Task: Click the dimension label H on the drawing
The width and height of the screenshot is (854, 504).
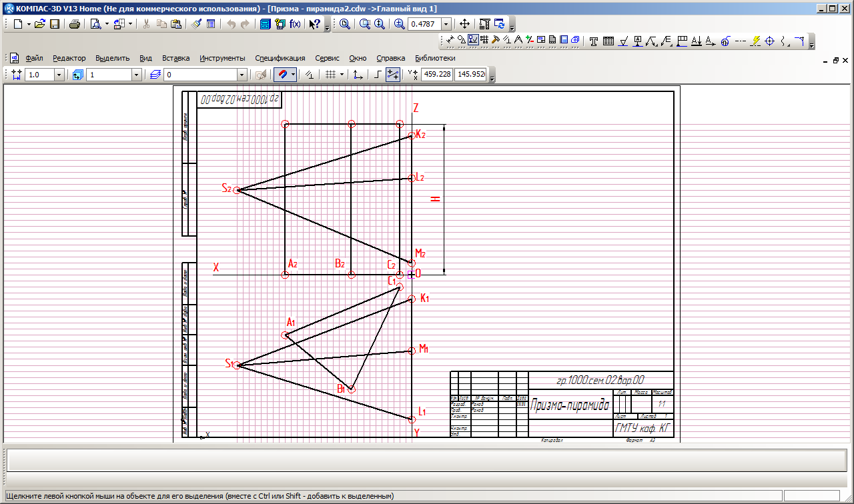Action: pyautogui.click(x=436, y=199)
